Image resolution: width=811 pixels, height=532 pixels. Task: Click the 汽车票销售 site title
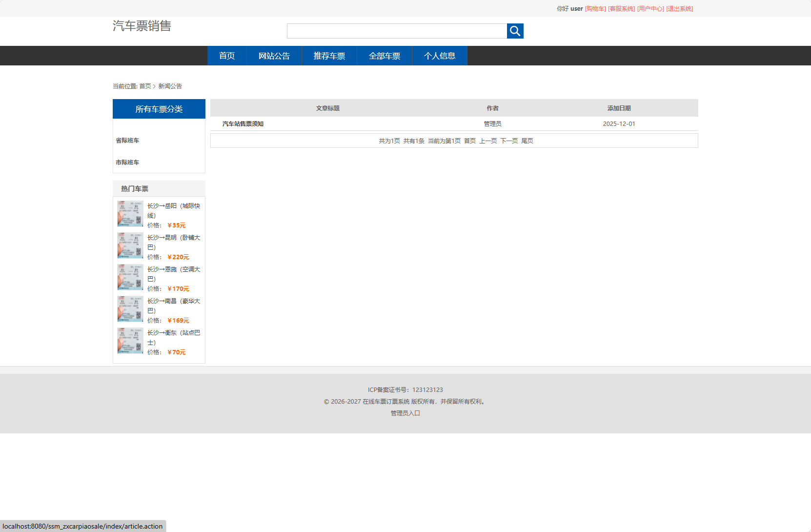pyautogui.click(x=142, y=26)
